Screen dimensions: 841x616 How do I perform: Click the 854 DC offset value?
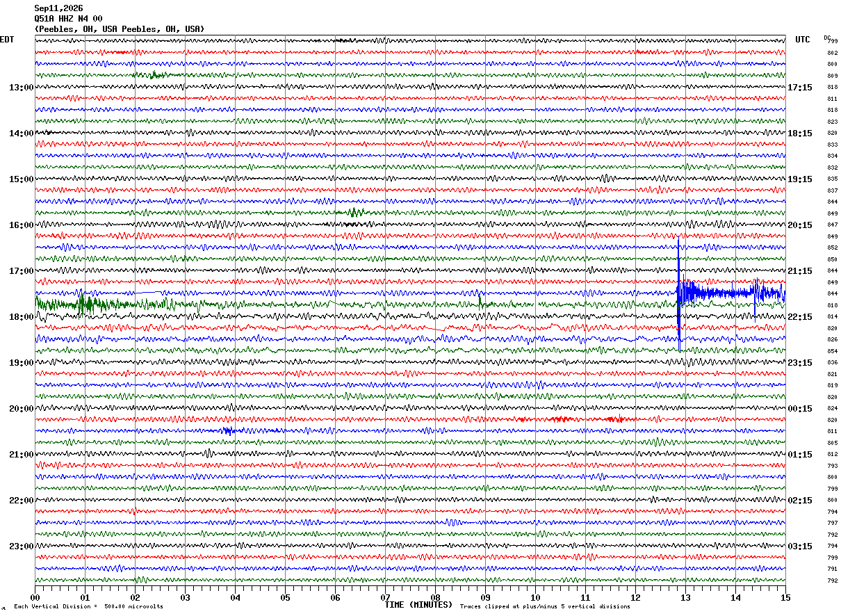[832, 351]
